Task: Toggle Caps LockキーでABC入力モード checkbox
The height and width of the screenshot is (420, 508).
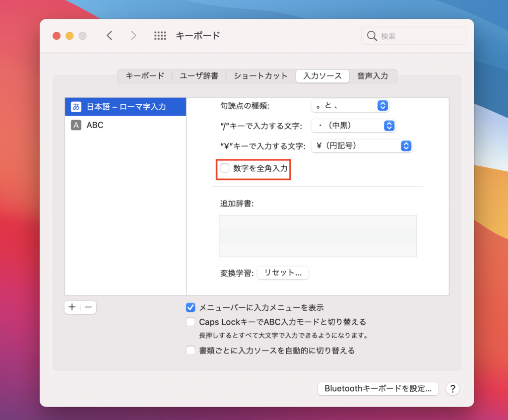Action: pos(190,322)
